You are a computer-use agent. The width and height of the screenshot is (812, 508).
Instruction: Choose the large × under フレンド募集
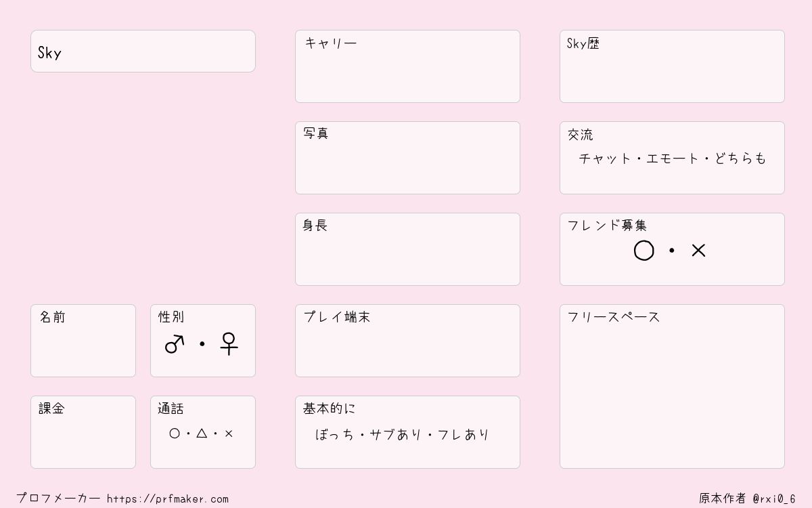tap(698, 251)
